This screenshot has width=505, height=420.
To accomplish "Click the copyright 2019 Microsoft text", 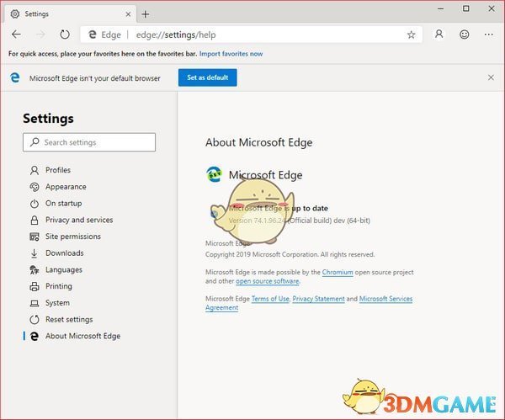I will tap(290, 254).
